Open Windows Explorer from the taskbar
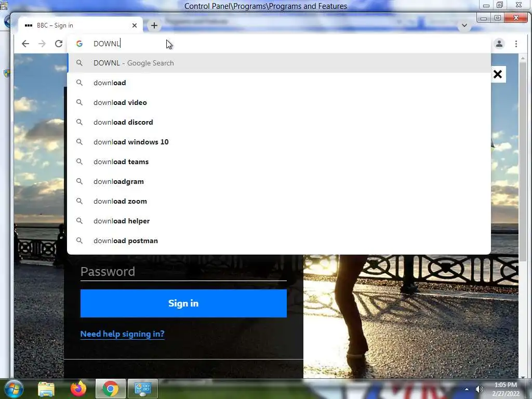This screenshot has width=532, height=399. tap(46, 389)
